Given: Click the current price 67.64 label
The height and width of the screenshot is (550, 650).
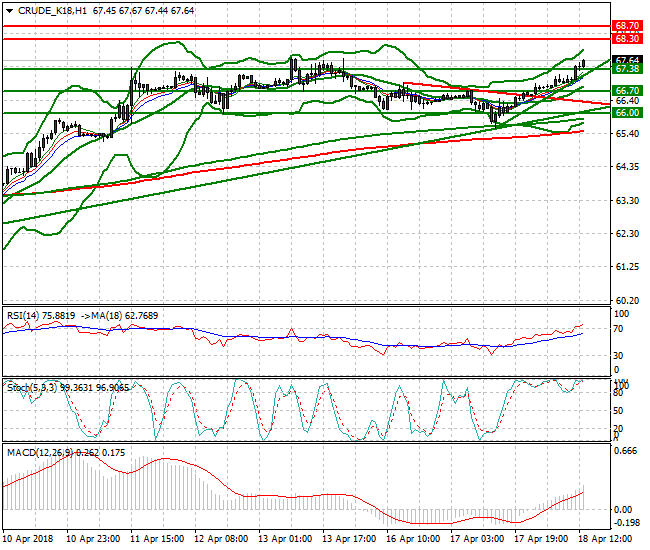Looking at the screenshot, I should (627, 60).
